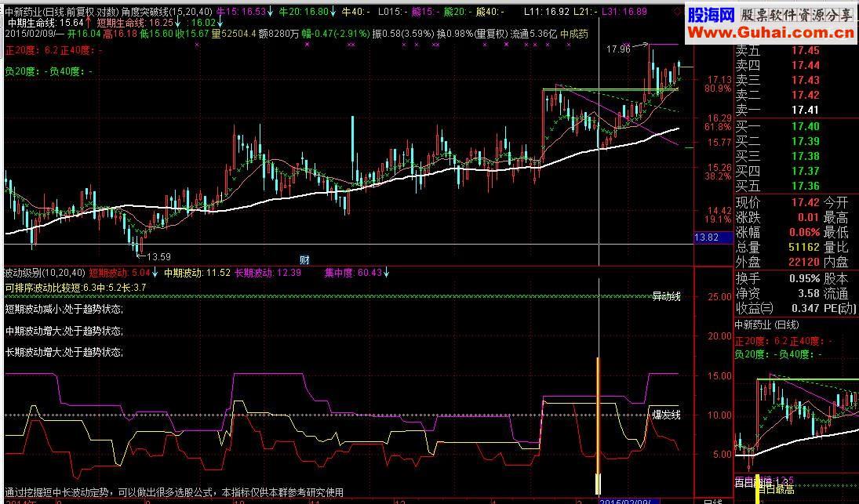
Task: Click the 收益(三) value 0.347
Action: (x=806, y=308)
